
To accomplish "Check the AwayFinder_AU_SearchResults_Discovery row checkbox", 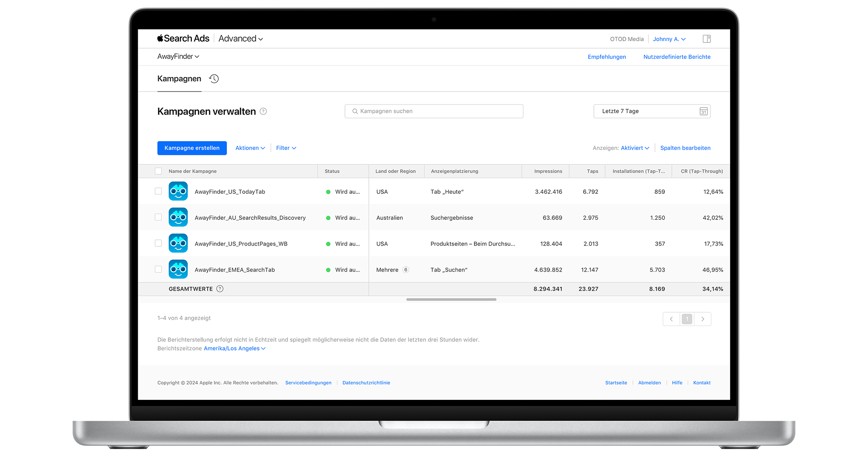I will pos(158,217).
